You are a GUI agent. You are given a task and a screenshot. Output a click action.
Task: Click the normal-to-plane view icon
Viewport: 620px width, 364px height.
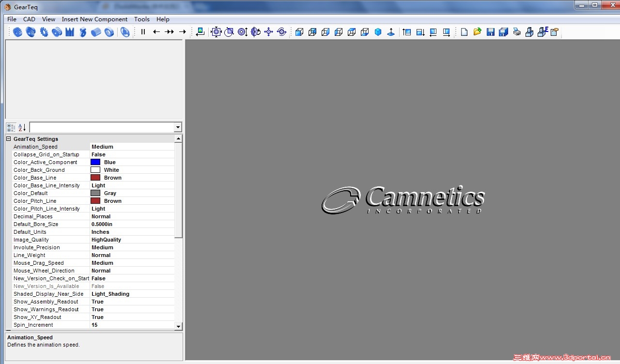pos(391,32)
